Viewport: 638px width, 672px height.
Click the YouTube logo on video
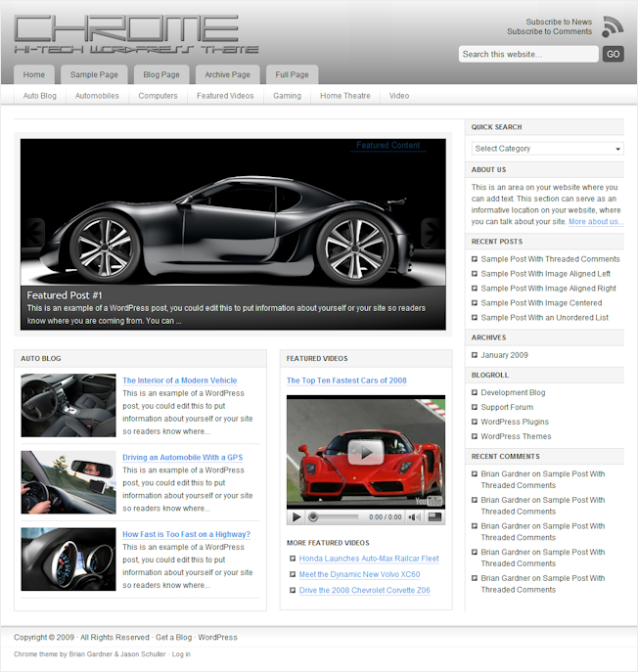429,501
